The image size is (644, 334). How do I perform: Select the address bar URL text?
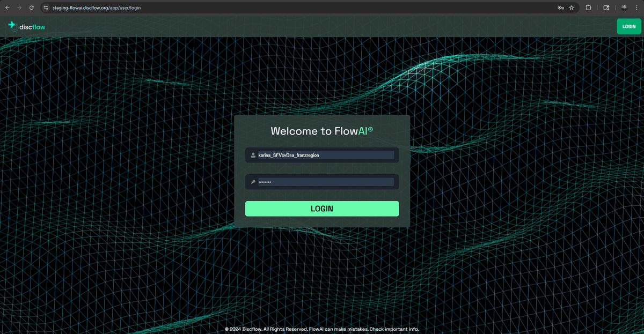[x=97, y=8]
